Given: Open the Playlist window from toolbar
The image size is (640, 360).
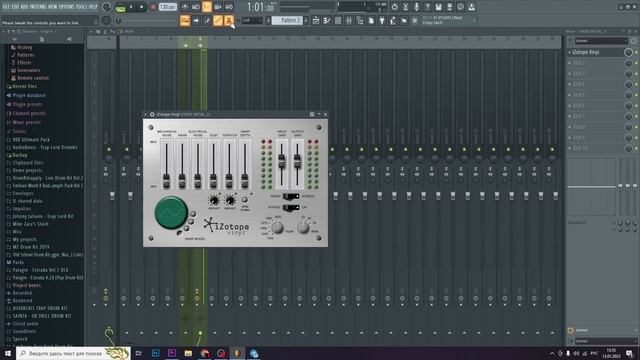Looking at the screenshot, I should click(316, 20).
